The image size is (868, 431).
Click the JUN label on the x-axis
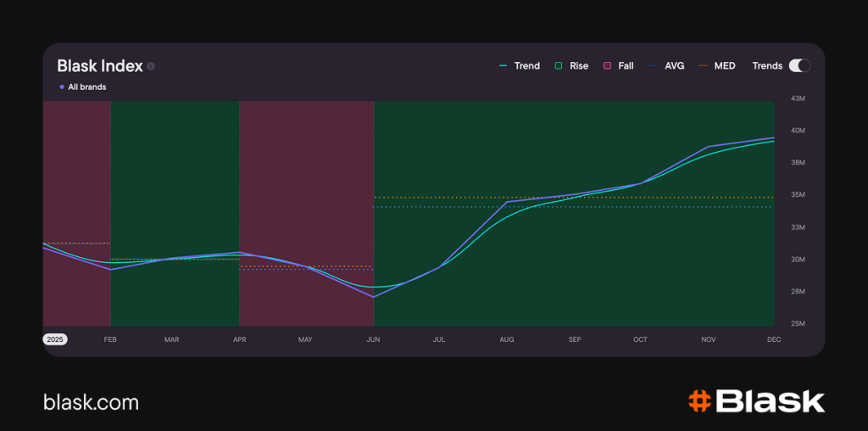pos(373,339)
